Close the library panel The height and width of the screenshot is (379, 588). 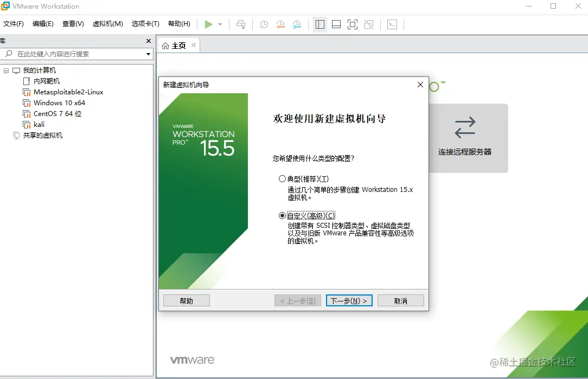149,41
